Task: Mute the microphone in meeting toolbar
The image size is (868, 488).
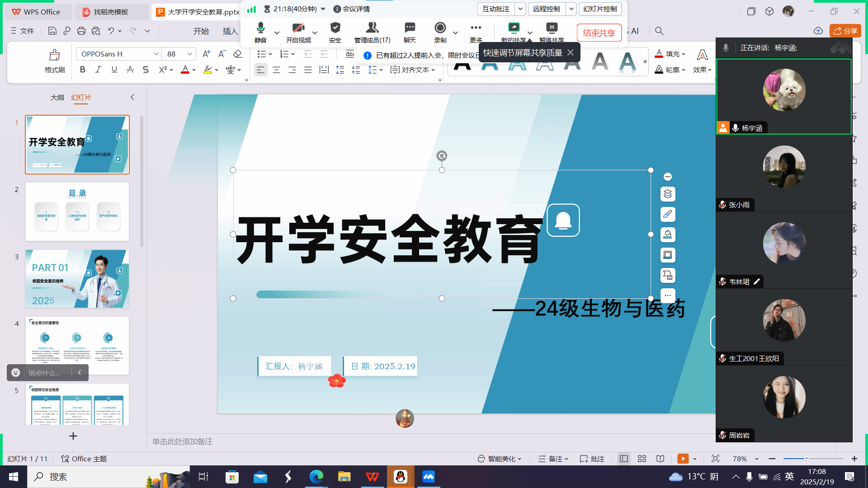Action: (260, 28)
